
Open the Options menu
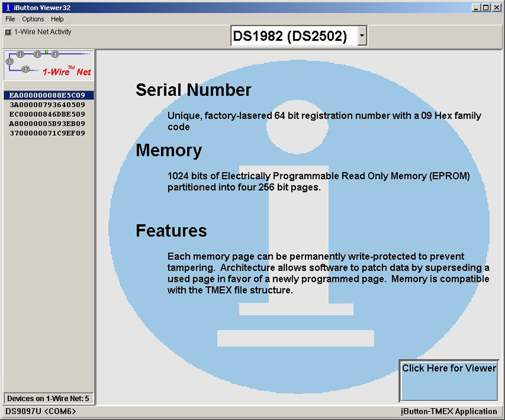pos(33,19)
